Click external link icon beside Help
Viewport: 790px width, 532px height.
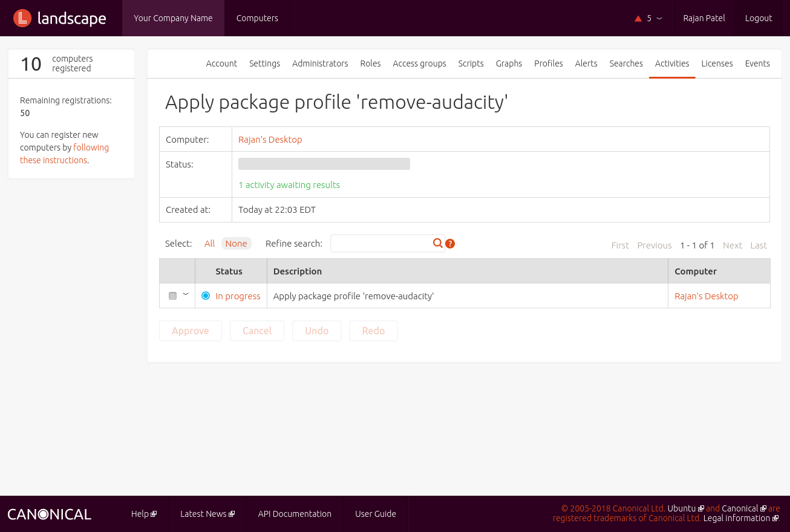154,514
